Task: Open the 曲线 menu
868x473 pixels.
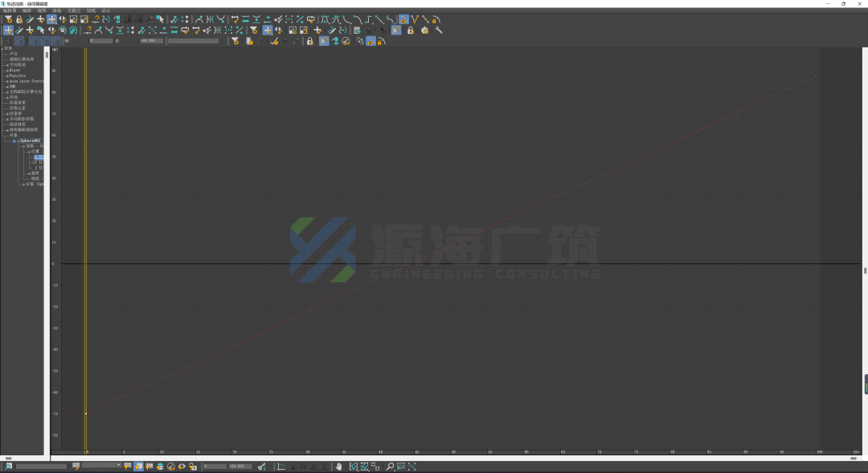Action: [x=56, y=10]
